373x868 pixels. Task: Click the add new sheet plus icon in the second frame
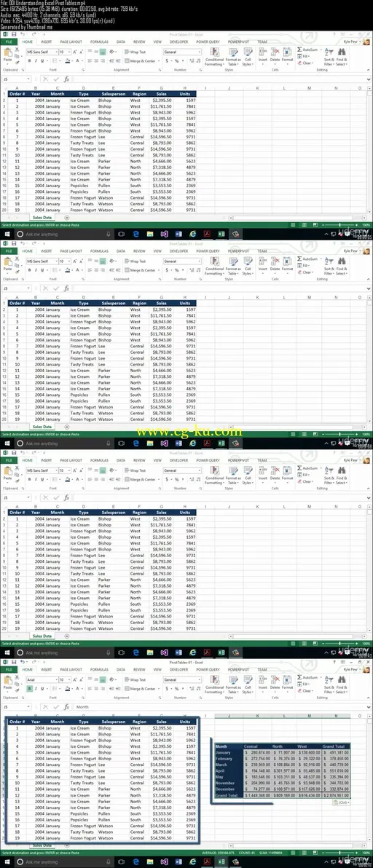[67, 427]
